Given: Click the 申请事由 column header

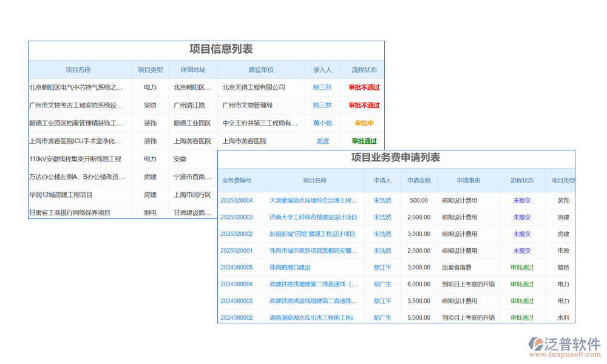Looking at the screenshot, I should [x=469, y=180].
